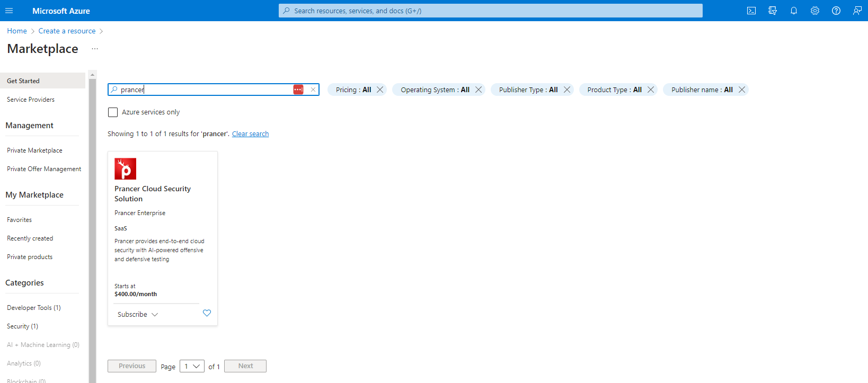Screen dimensions: 868x383
Task: Filter by Developer Tools (1) category
Action: coord(33,308)
